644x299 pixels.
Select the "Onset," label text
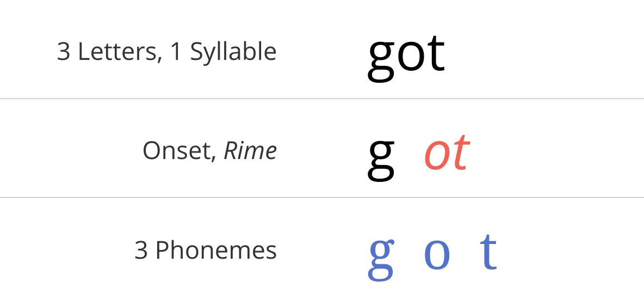179,151
